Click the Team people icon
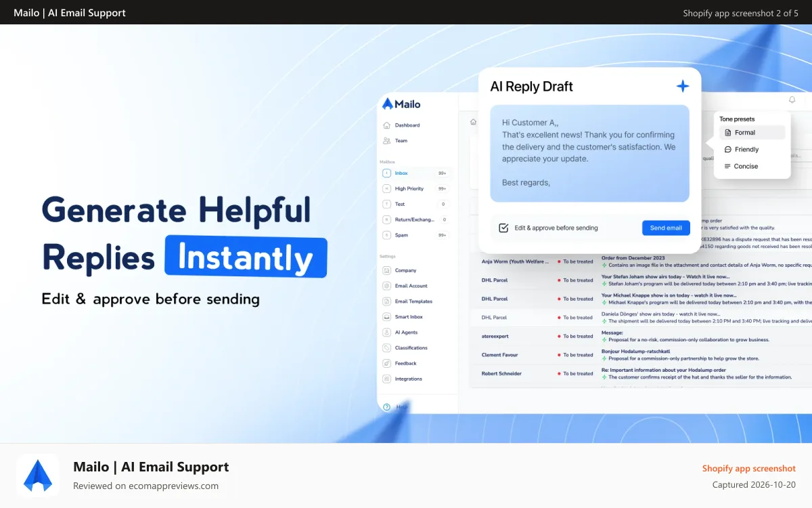812x508 pixels. pos(386,141)
